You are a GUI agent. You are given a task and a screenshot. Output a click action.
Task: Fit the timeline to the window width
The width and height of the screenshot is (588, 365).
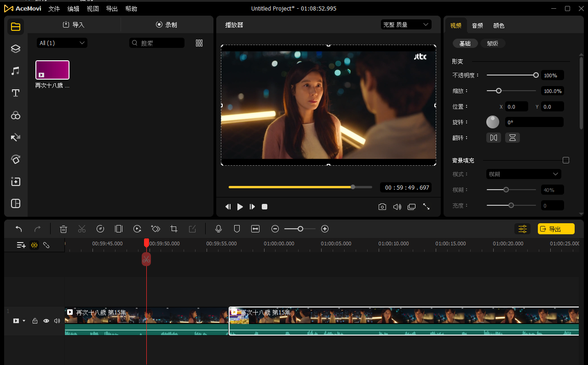pyautogui.click(x=255, y=229)
